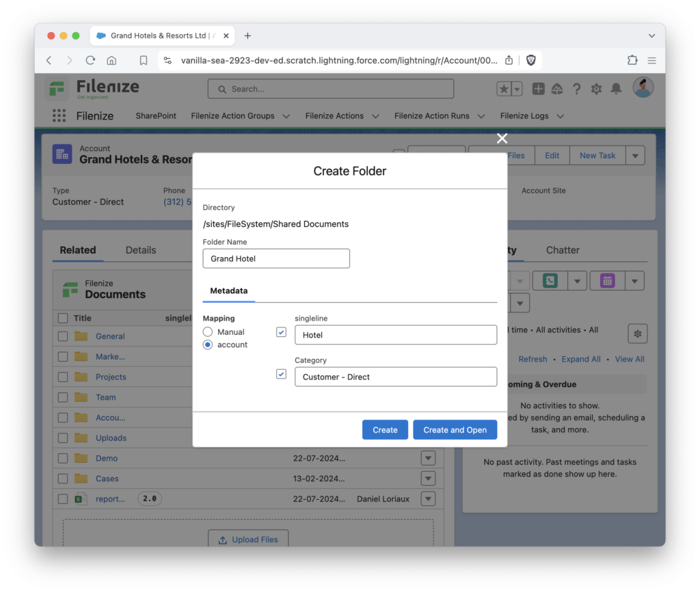Open more actions dropdown beside New Task
700x592 pixels.
pyautogui.click(x=635, y=155)
